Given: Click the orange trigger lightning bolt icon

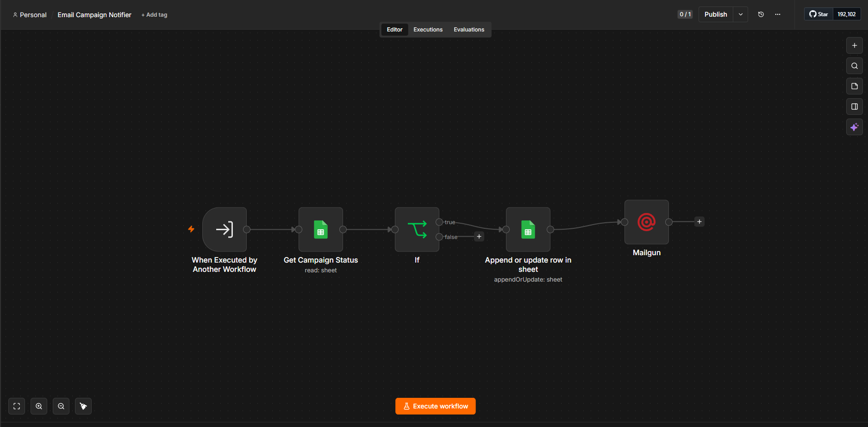Looking at the screenshot, I should click(x=191, y=229).
